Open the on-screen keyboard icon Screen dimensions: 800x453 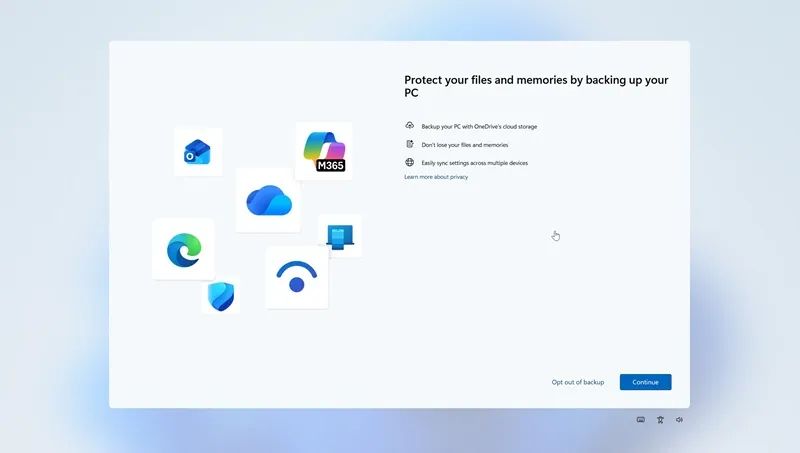pos(641,420)
